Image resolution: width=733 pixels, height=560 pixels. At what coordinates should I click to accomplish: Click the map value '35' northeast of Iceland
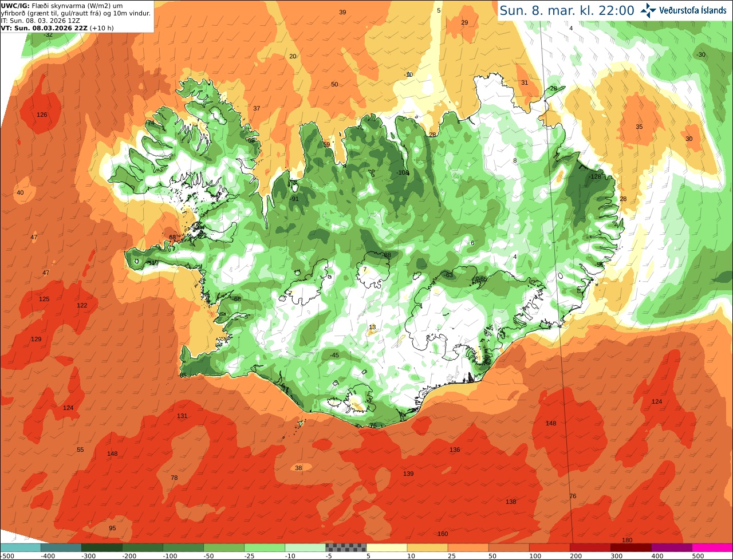(x=639, y=127)
